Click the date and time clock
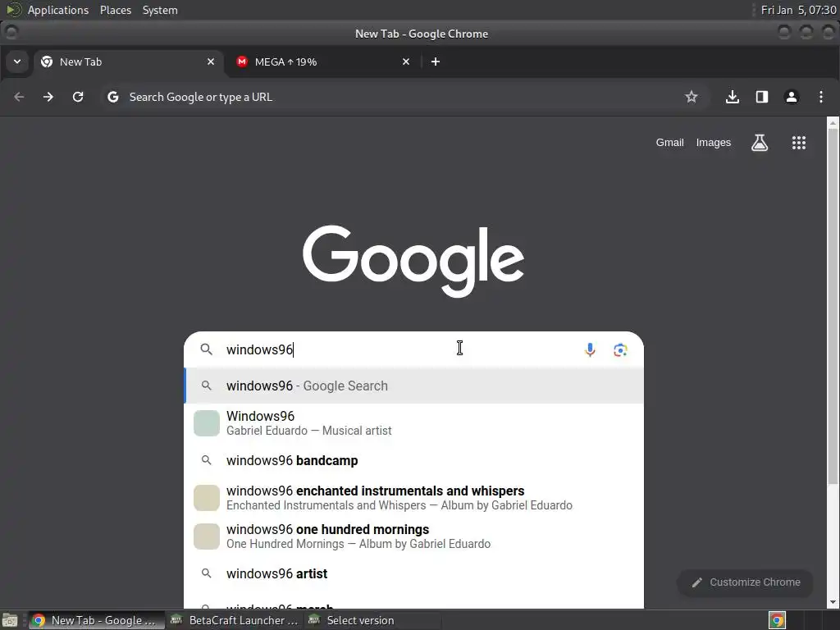 point(798,10)
